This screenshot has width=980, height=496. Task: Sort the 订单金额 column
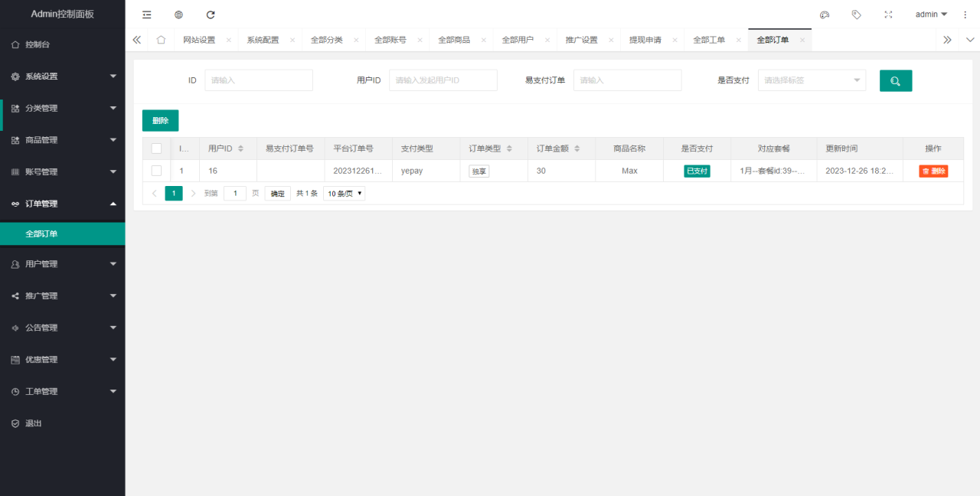[x=576, y=148]
